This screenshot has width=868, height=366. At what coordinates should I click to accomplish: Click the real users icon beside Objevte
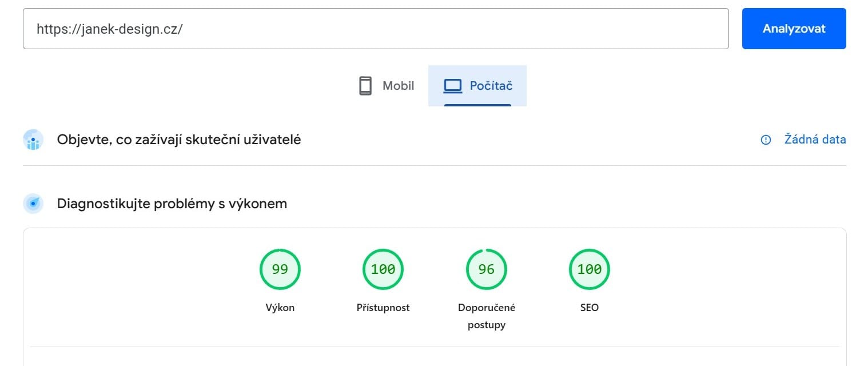coord(33,140)
